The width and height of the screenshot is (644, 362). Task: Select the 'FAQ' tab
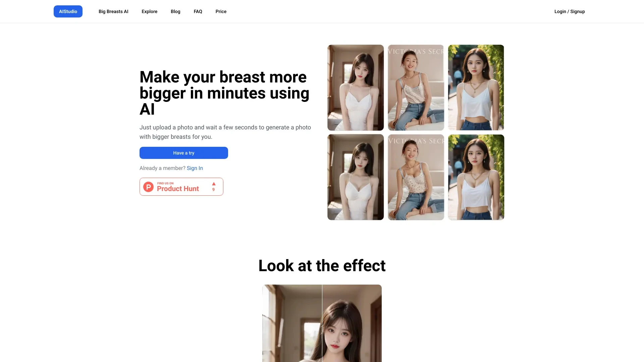coord(198,11)
